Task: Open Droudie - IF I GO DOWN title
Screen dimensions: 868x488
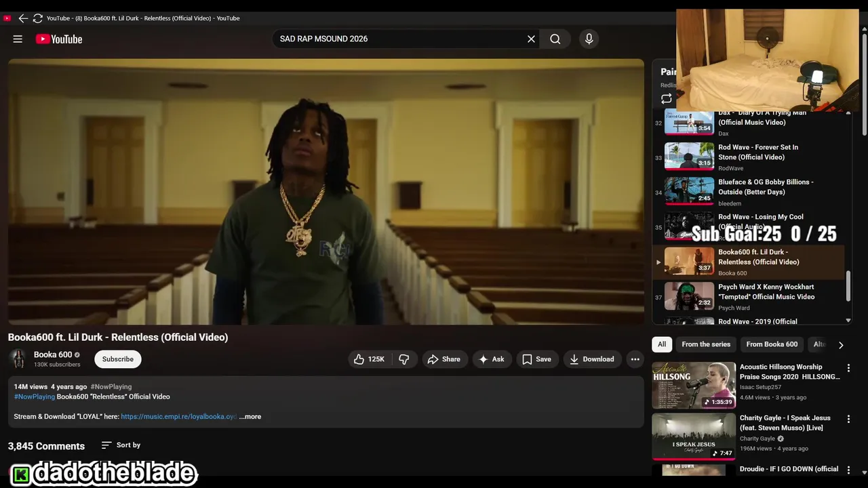Action: (x=789, y=469)
